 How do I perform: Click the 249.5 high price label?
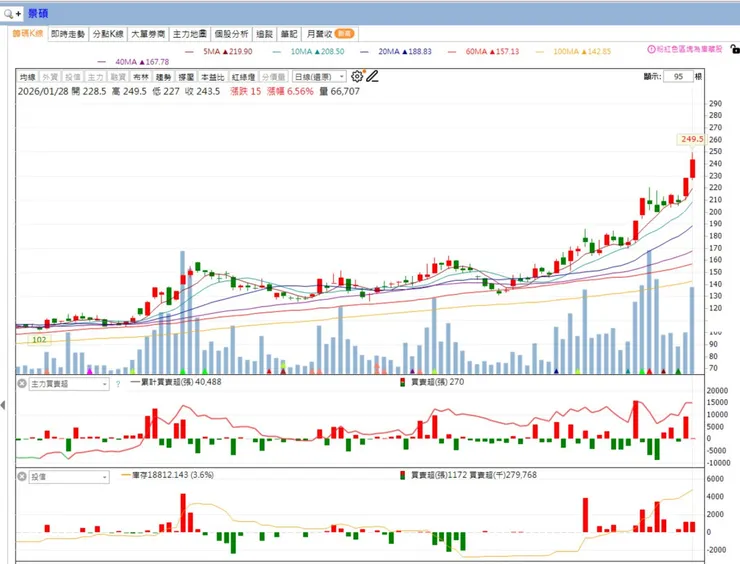[692, 139]
